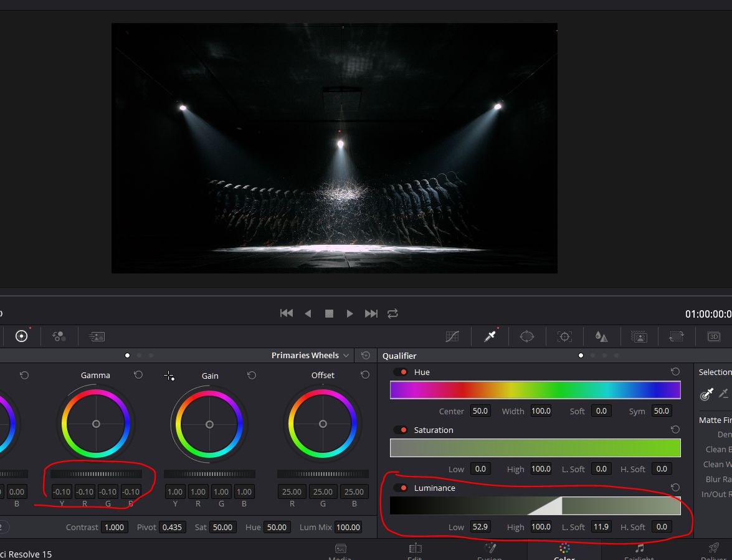This screenshot has height=560, width=732.
Task: Click the Hue range color bar
Action: 536,390
